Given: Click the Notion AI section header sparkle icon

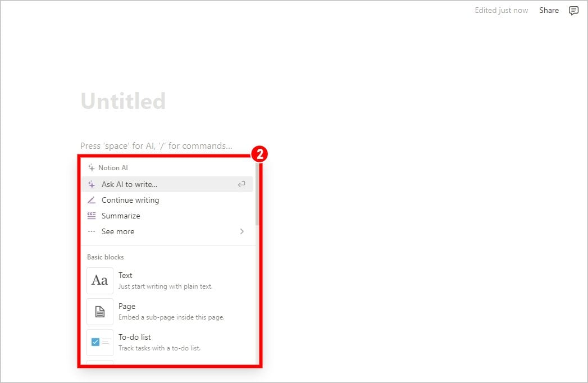Looking at the screenshot, I should tap(91, 168).
